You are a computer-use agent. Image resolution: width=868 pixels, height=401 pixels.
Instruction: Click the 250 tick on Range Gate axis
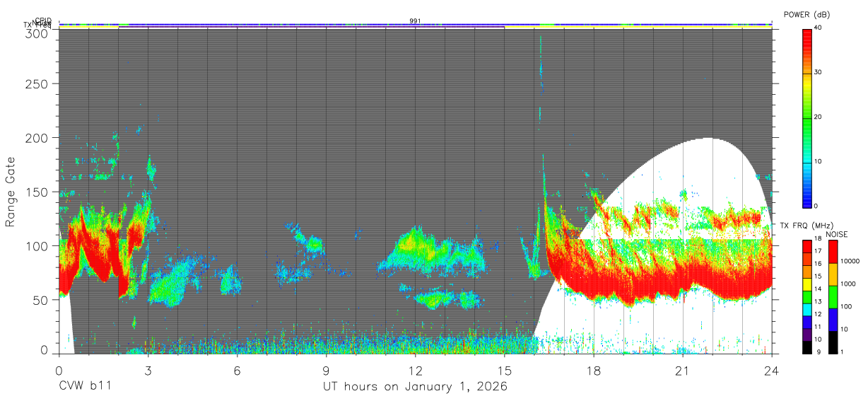pyautogui.click(x=37, y=83)
